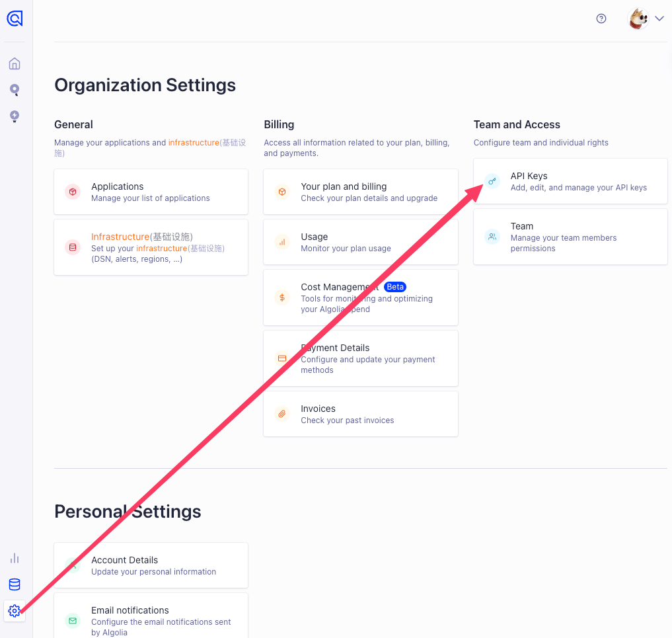The width and height of the screenshot is (672, 638).
Task: Click "Manage your list of applications" text
Action: 151,198
